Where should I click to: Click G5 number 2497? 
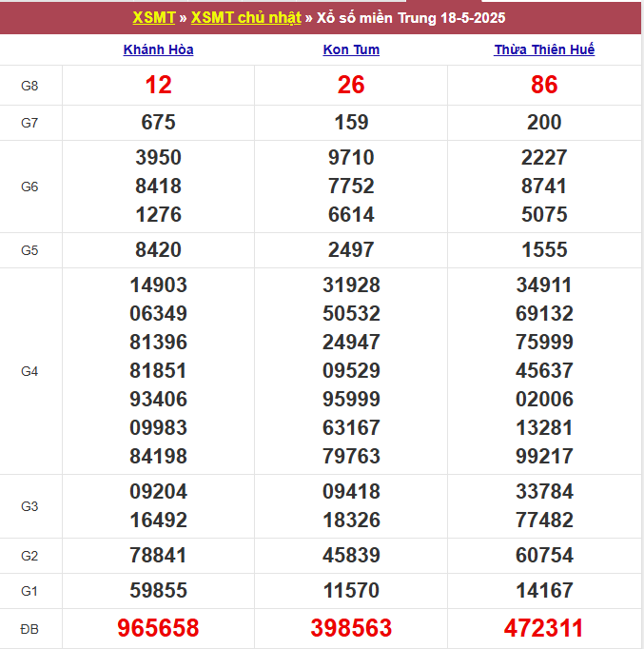351,250
